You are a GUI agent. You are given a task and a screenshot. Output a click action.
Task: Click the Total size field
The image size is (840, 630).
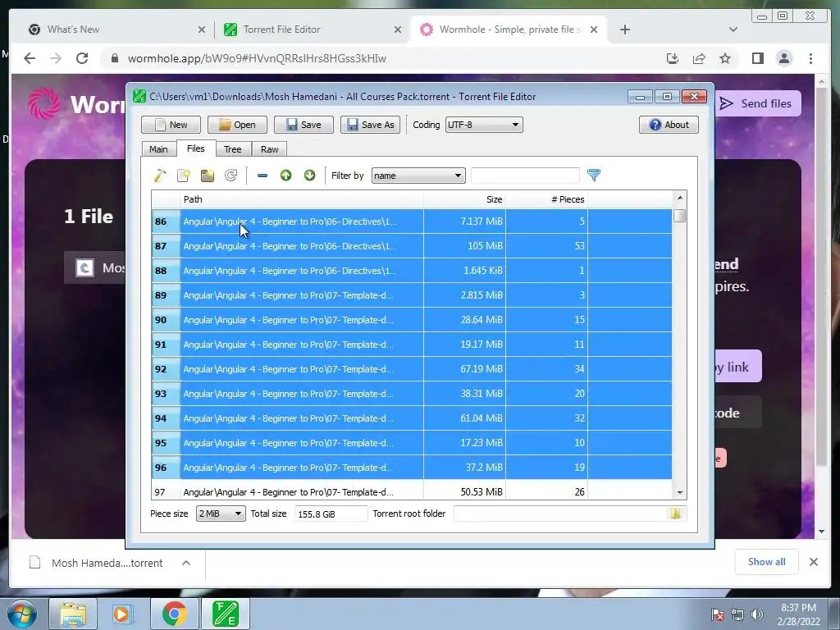(x=331, y=514)
